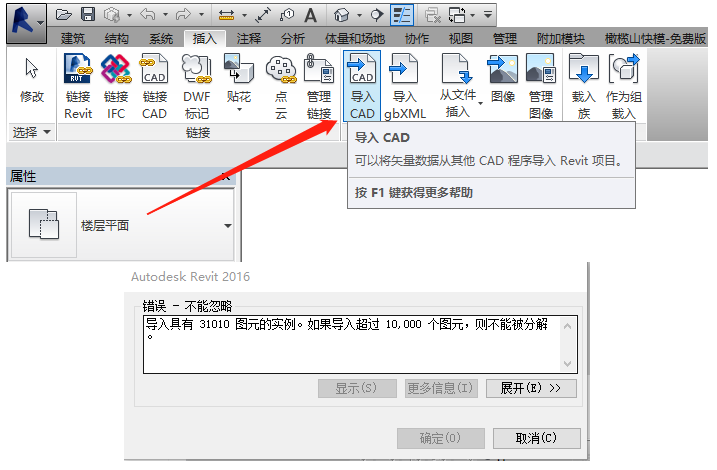
Task: Close the Properties (属性) panel
Action: coord(225,176)
